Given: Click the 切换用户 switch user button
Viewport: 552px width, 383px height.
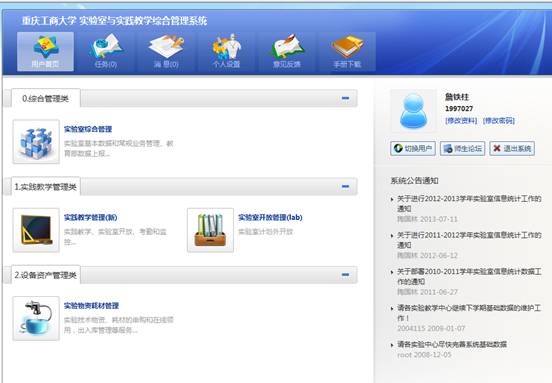Looking at the screenshot, I should (413, 149).
